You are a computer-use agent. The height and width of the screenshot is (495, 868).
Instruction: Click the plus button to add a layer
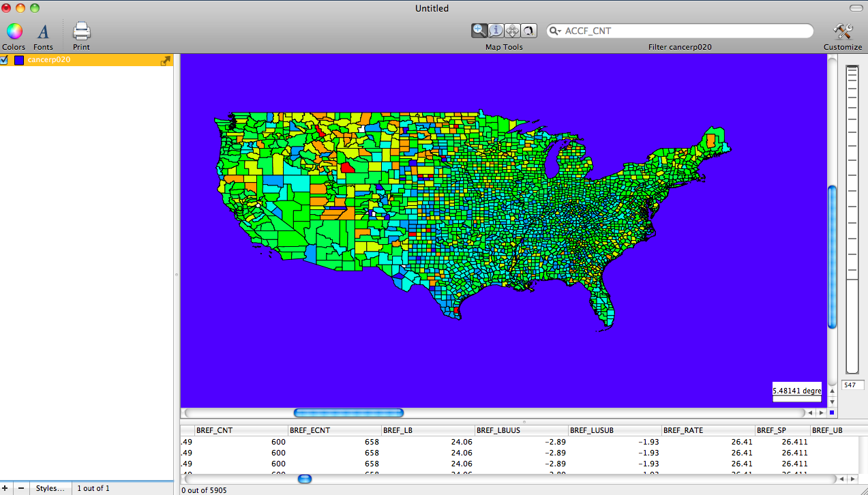[x=7, y=488]
